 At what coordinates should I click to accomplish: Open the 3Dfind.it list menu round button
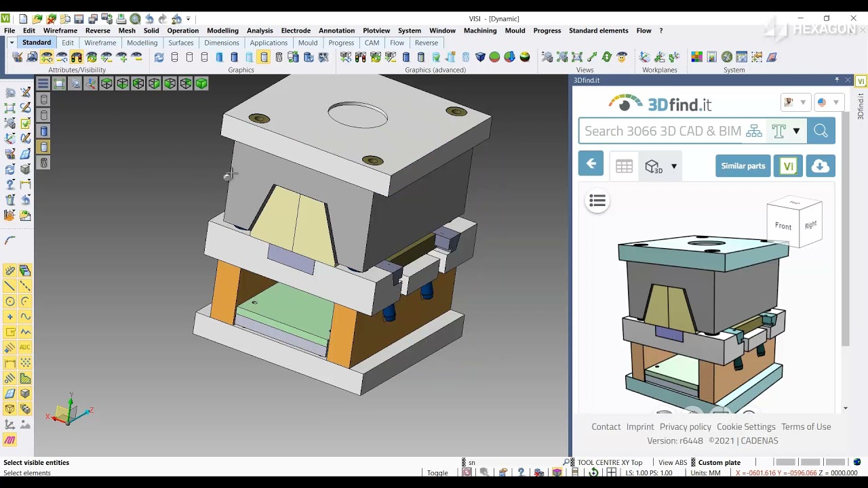(x=597, y=201)
